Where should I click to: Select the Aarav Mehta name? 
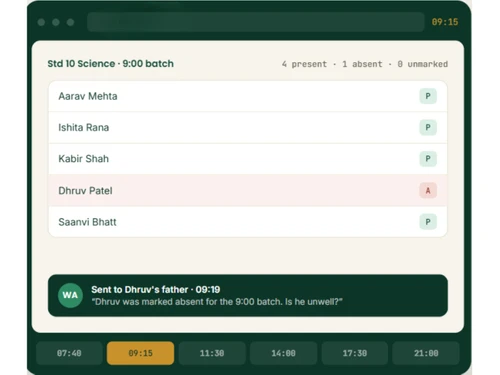pyautogui.click(x=88, y=96)
